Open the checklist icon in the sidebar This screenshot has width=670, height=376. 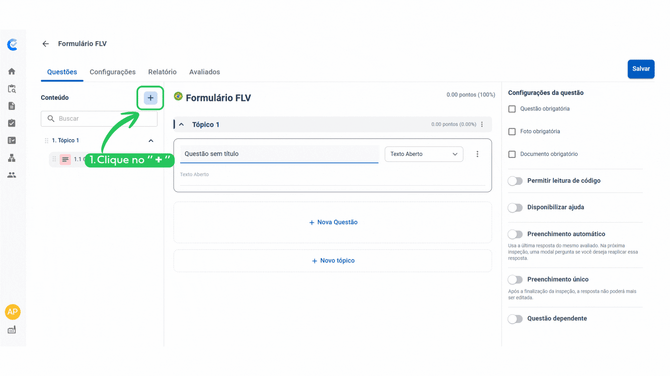click(x=12, y=123)
